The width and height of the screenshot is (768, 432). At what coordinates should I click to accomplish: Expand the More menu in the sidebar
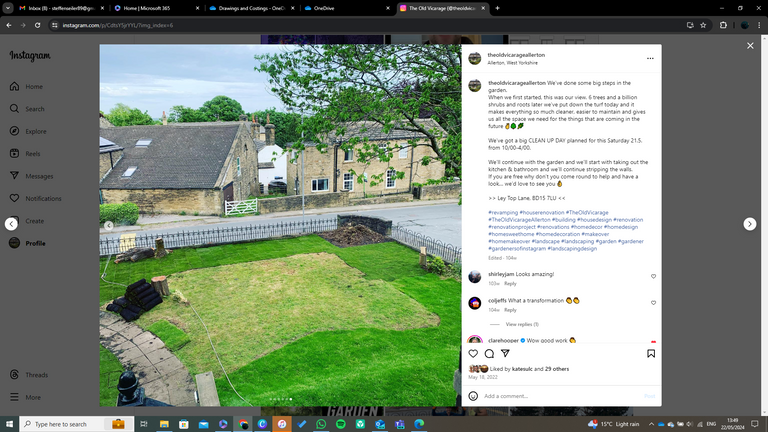pos(25,397)
